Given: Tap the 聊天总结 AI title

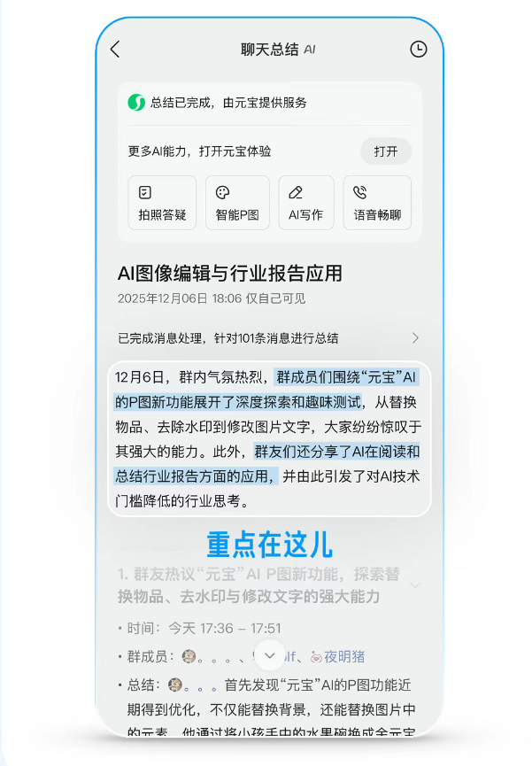Looking at the screenshot, I should coord(278,50).
